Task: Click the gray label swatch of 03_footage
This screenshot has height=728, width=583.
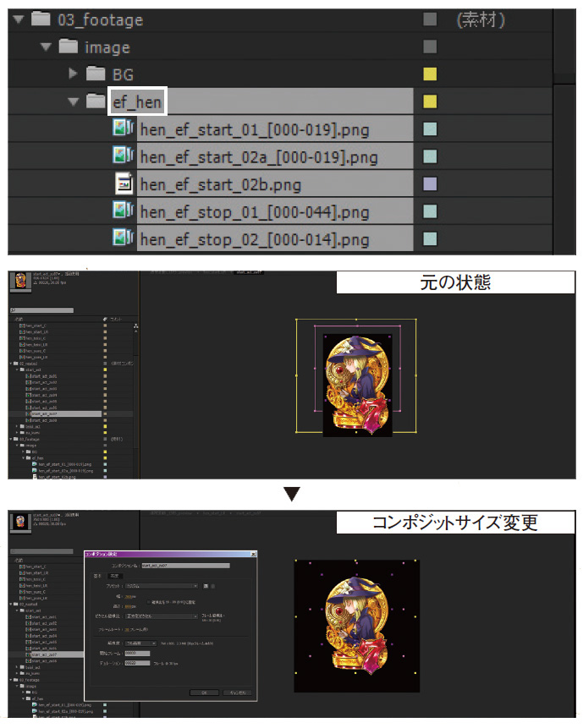Action: click(x=430, y=19)
